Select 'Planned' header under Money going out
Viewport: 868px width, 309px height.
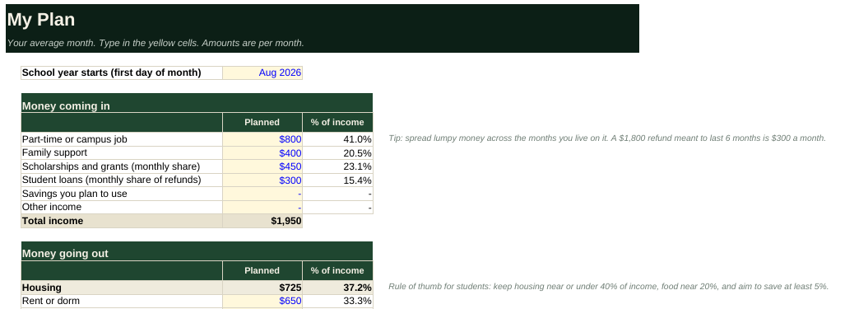coord(262,271)
